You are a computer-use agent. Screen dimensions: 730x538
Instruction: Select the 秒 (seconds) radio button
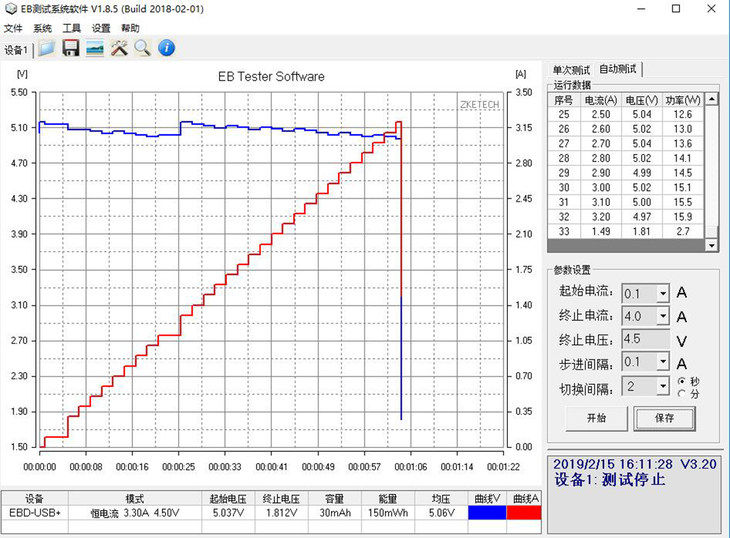click(x=681, y=381)
